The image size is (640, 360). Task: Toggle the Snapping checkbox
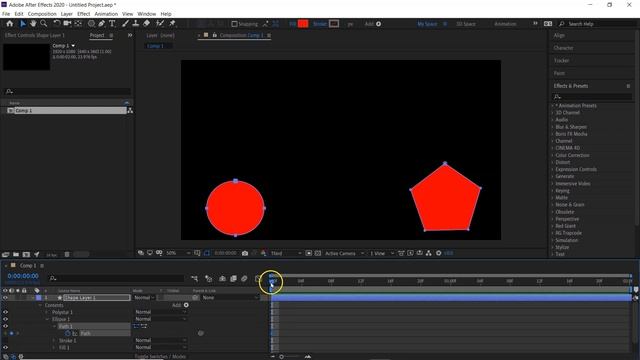234,24
